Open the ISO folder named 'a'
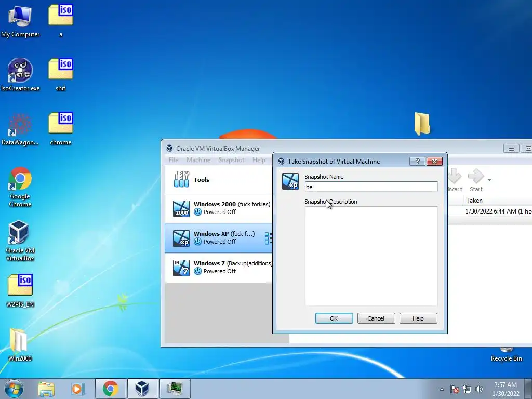The image size is (532, 399). coord(60,20)
